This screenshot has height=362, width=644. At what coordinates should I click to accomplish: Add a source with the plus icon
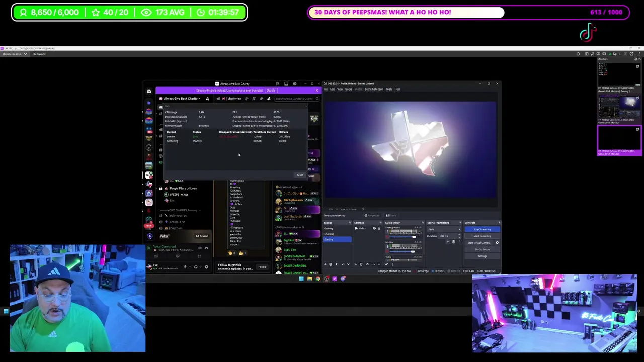coord(356,264)
